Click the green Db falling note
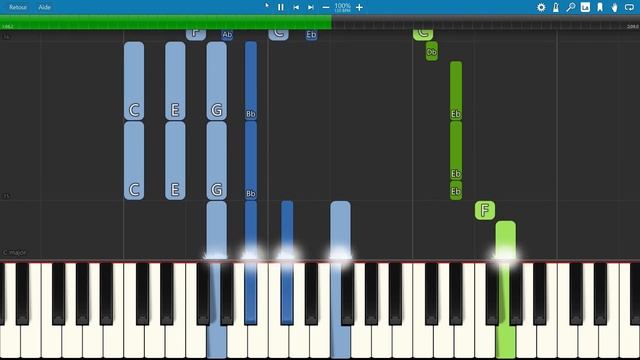Screen dimensions: 640x360 pyautogui.click(x=432, y=51)
